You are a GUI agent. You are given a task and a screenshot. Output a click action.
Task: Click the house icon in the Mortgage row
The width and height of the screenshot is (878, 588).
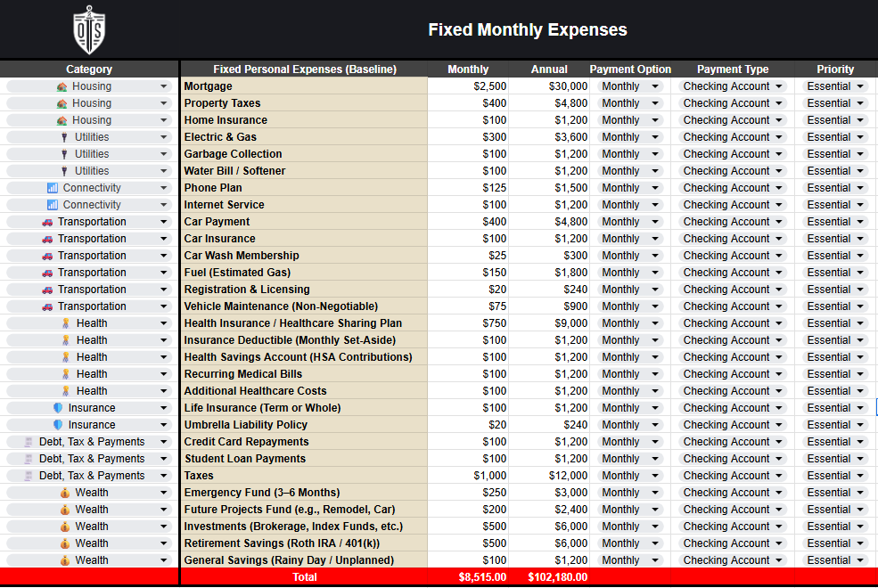pyautogui.click(x=62, y=86)
